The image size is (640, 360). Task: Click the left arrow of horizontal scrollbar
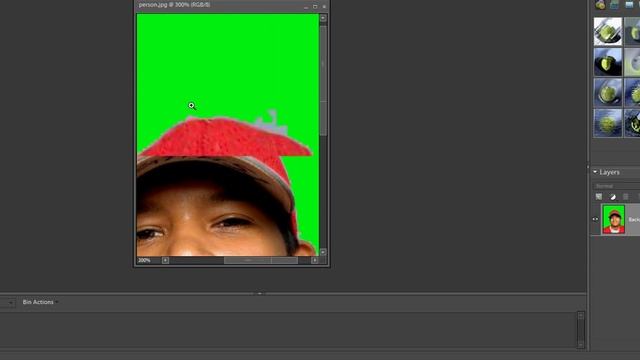(x=165, y=260)
